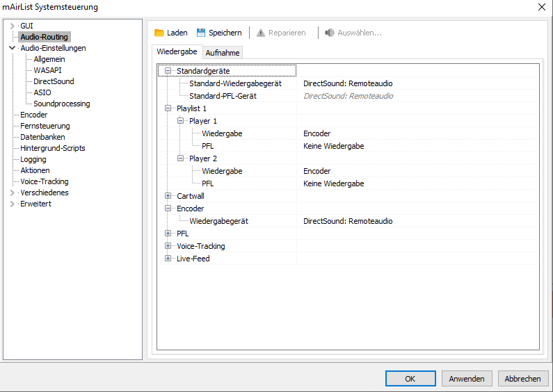Expand the GUI tree node
Screen dimensions: 553x392
12,26
